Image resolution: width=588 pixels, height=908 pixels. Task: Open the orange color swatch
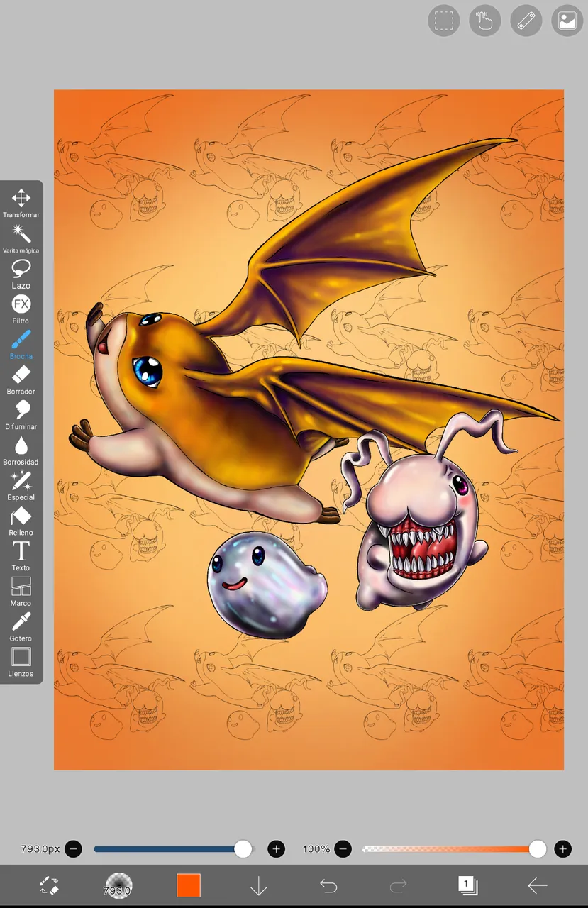tap(189, 885)
